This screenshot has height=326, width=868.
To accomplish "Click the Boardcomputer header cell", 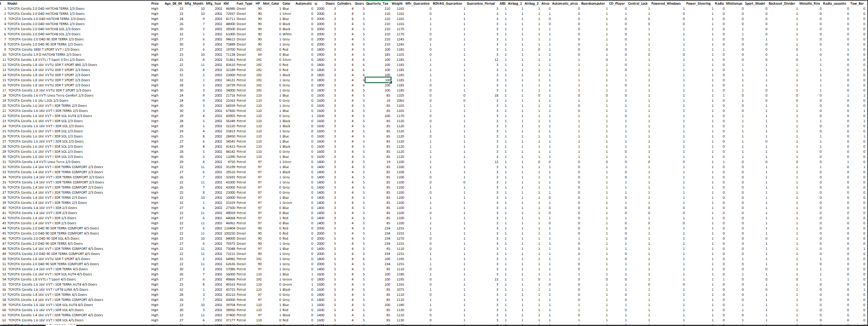I will coord(593,3).
